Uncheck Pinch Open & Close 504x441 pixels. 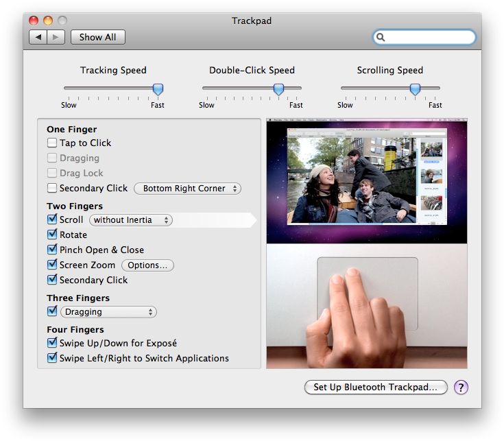[52, 250]
